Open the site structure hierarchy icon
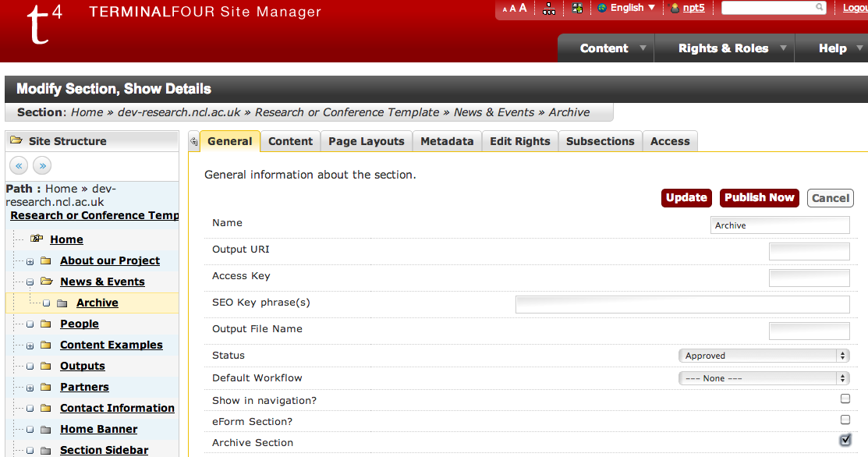The width and height of the screenshot is (868, 457). coord(550,9)
